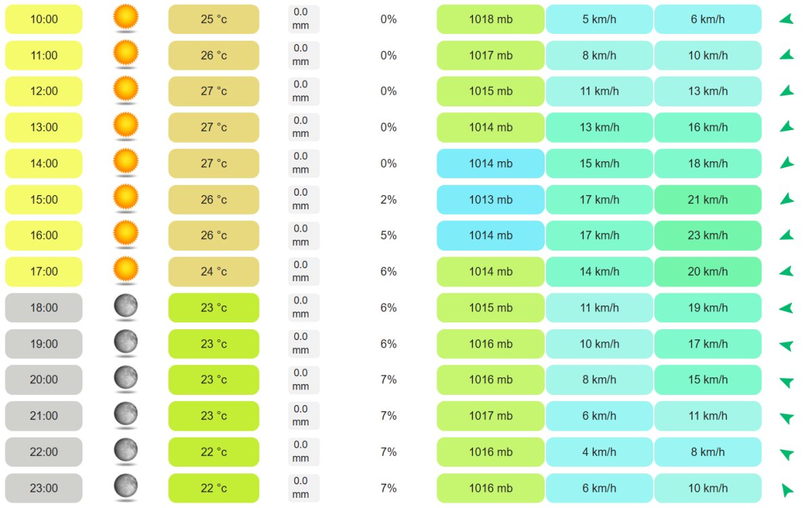Click the 1013 mb pressure cell
Image resolution: width=812 pixels, height=508 pixels.
click(x=491, y=200)
